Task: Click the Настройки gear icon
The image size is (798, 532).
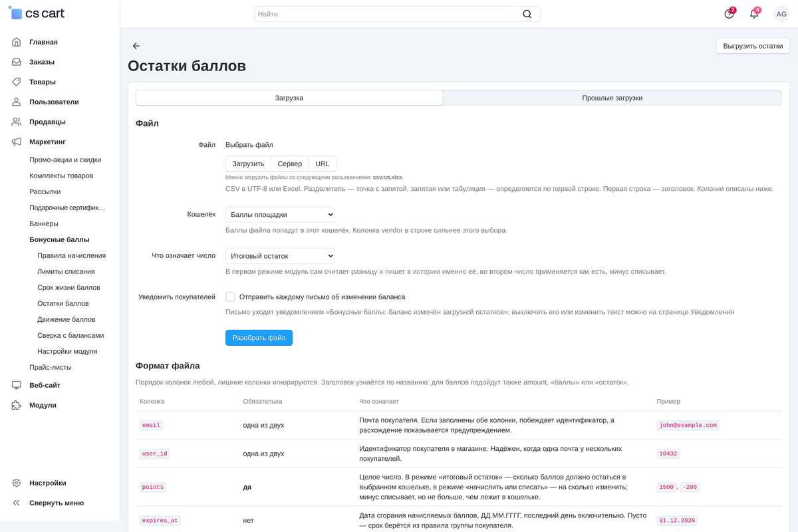Action: tap(17, 483)
